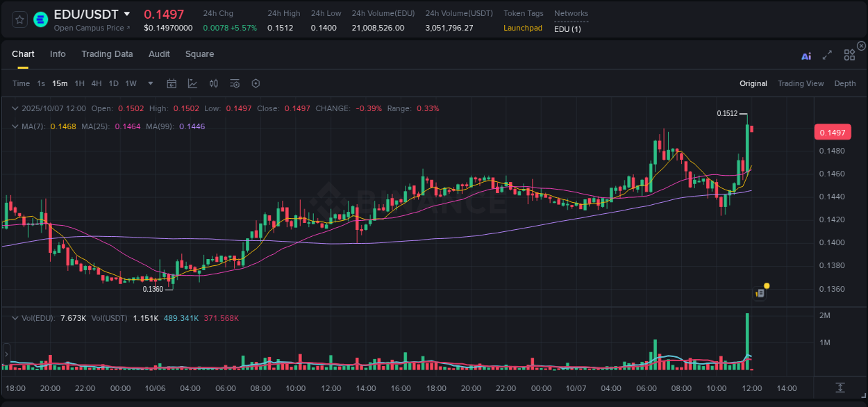Open the indicator list icon

click(x=235, y=83)
